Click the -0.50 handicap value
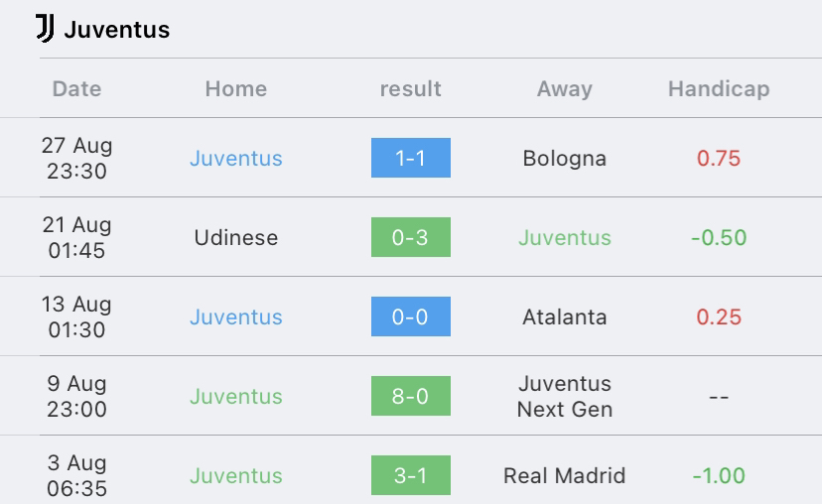This screenshot has width=822, height=504. [x=719, y=237]
